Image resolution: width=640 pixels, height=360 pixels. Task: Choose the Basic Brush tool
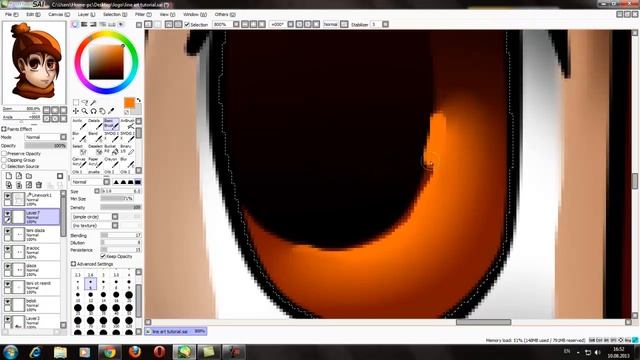point(111,124)
